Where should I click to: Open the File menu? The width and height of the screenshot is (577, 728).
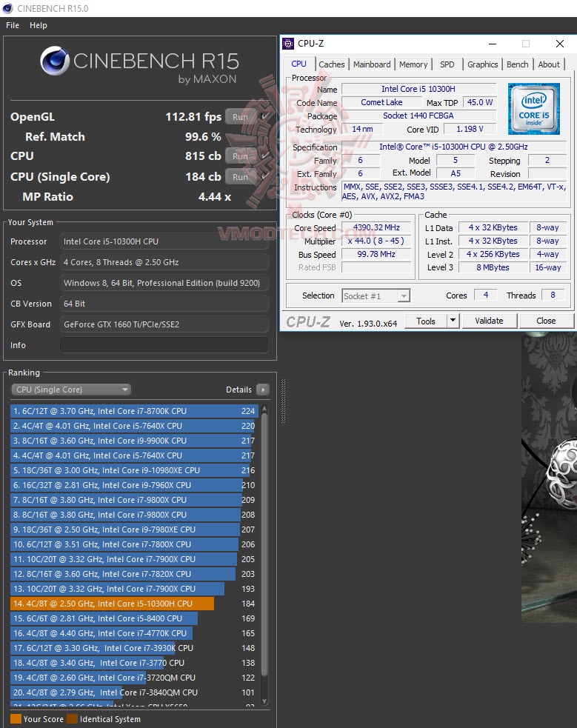click(x=13, y=25)
